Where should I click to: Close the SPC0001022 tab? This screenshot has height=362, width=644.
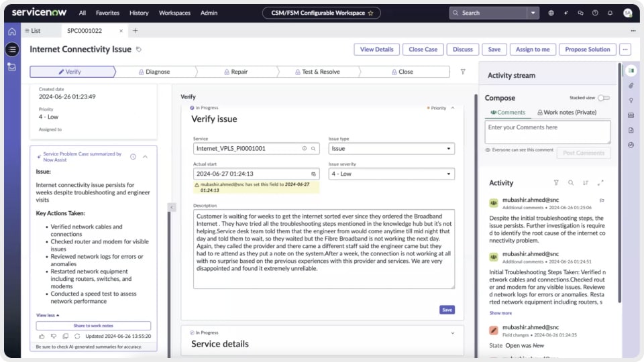click(x=121, y=31)
